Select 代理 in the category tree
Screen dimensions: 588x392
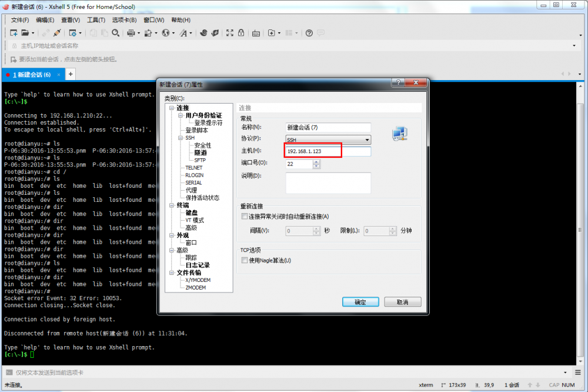[x=191, y=190]
